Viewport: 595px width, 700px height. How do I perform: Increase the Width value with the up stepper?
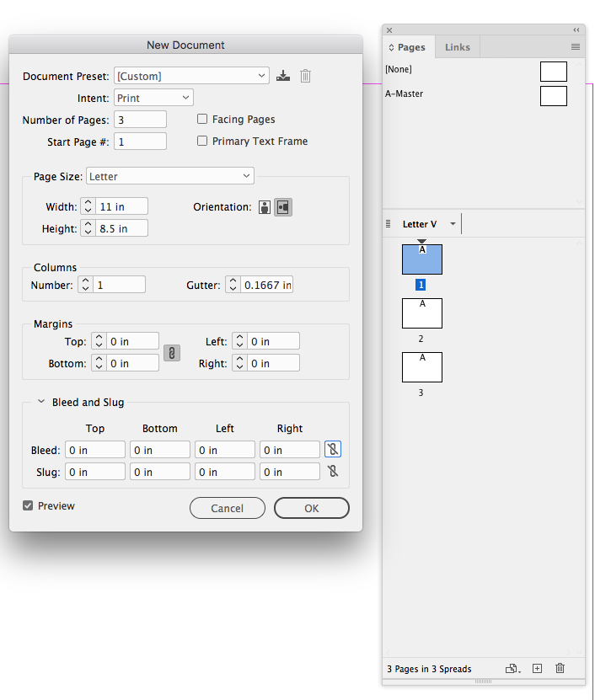point(88,201)
